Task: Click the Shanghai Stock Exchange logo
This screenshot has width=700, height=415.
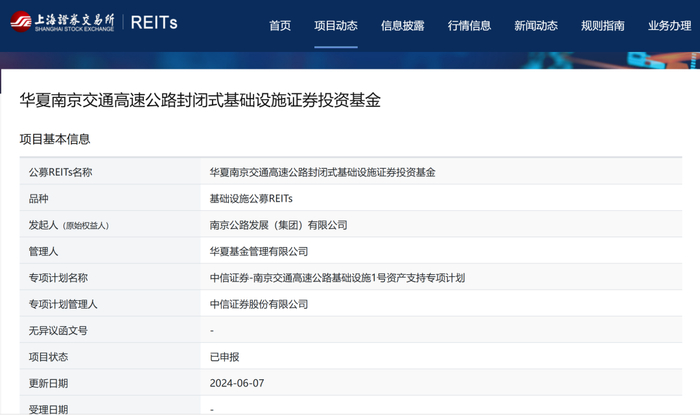Action: [62, 24]
